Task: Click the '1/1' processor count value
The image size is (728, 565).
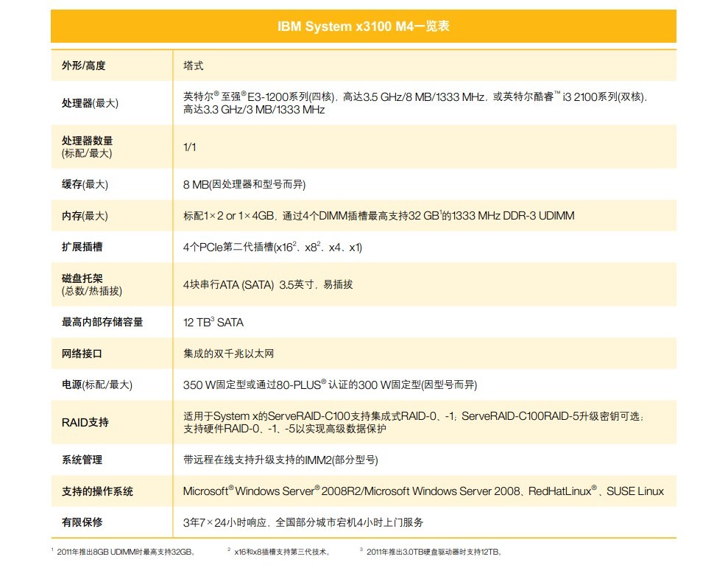Action: (189, 147)
